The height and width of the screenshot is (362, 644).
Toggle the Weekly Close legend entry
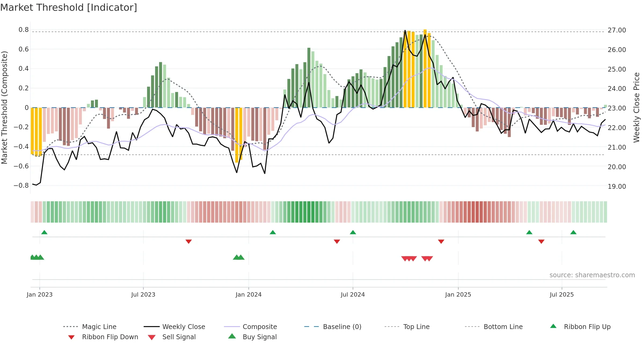pyautogui.click(x=174, y=327)
